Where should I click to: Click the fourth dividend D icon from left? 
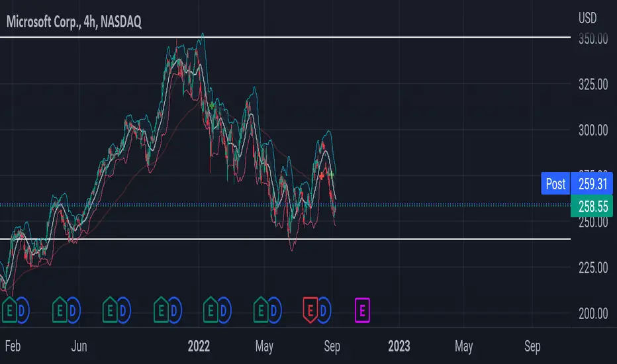coord(174,310)
